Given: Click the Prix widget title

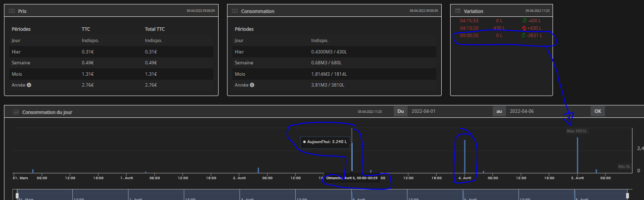Looking at the screenshot, I should 22,11.
